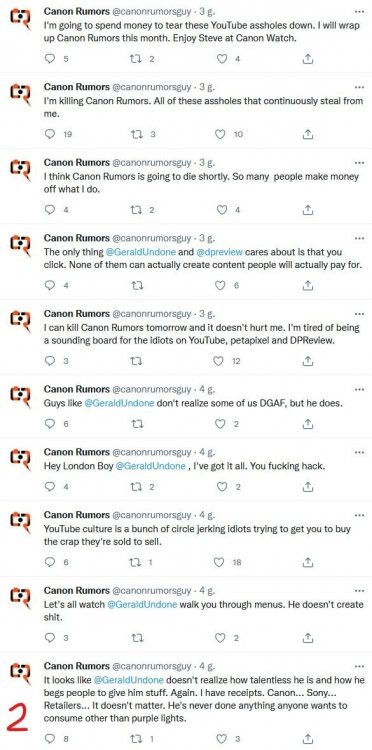The height and width of the screenshot is (750, 372).
Task: Open @GeraldUndone mention in 'London Boy' tweet
Action: click(x=151, y=466)
